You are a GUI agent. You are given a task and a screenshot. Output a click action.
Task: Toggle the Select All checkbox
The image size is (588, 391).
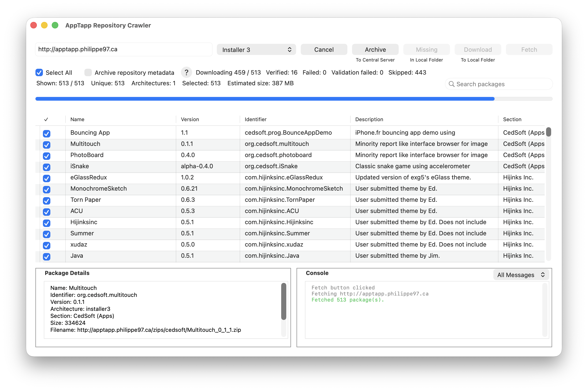tap(39, 72)
